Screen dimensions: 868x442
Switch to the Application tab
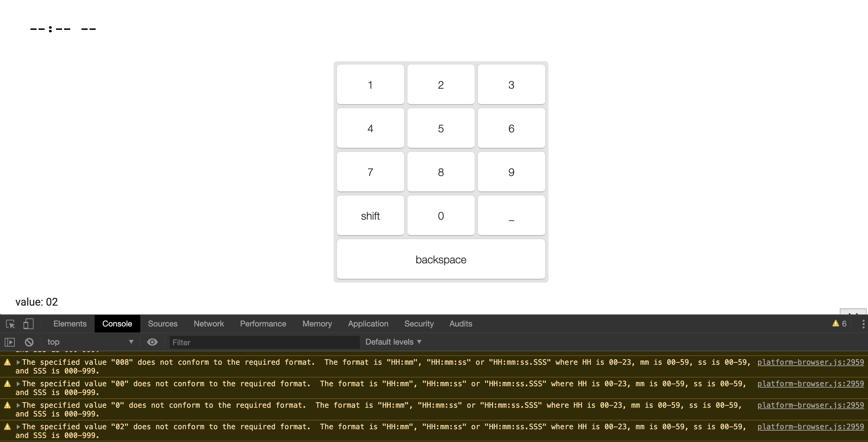point(368,324)
